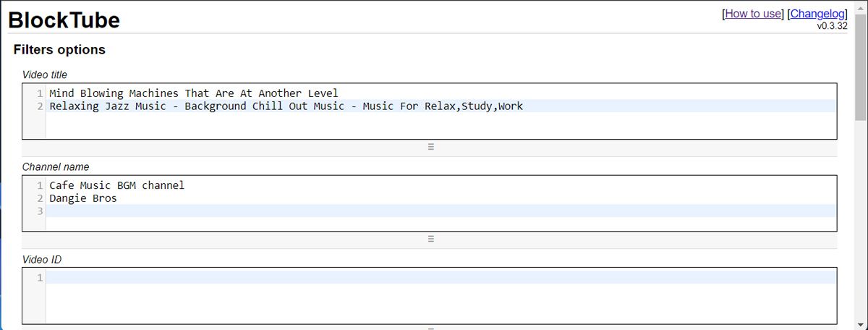Screen dimensions: 868x330
Task: Click the empty third line in Channel name
Action: point(434,211)
